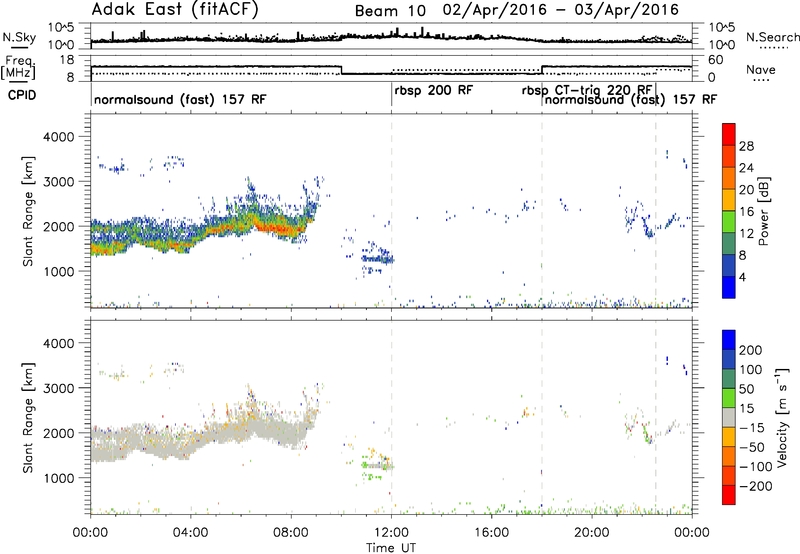Screen dimensions: 800x554
Task: Select '-100' label on the Velocity color bar
Action: coord(755,466)
